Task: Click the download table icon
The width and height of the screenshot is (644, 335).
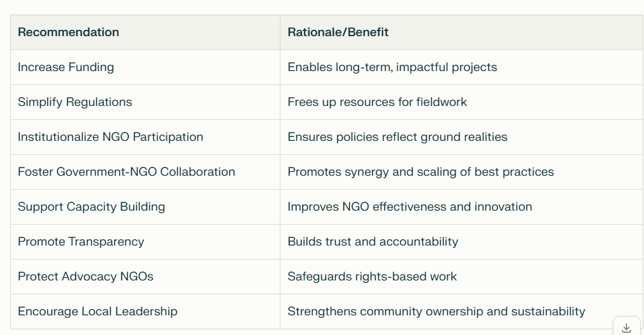Action: (626, 327)
